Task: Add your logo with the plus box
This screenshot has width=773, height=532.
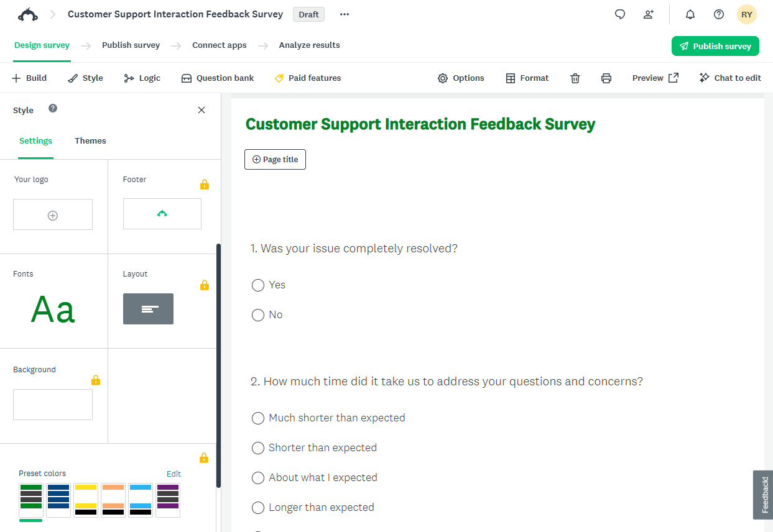Action: 53,214
